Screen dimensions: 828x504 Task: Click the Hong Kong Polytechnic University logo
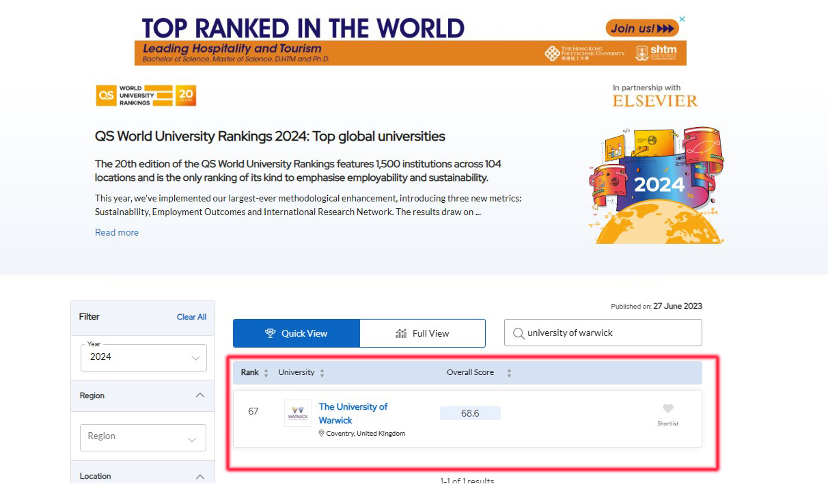[x=585, y=53]
